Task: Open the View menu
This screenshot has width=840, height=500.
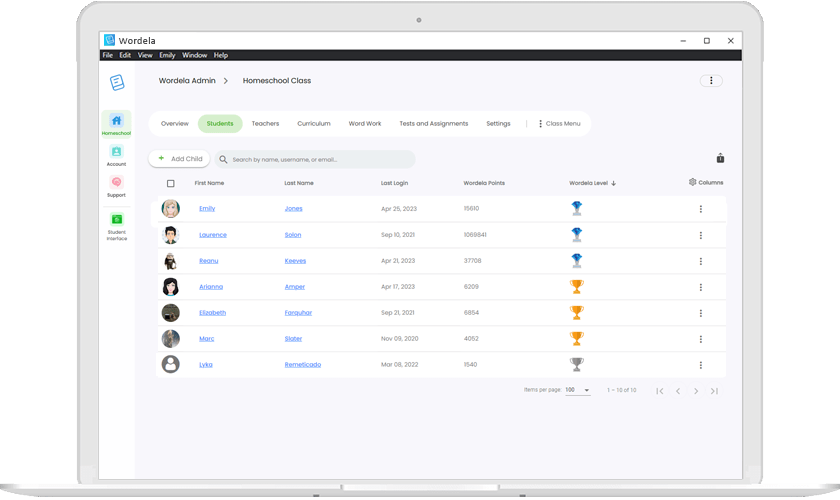Action: 145,55
